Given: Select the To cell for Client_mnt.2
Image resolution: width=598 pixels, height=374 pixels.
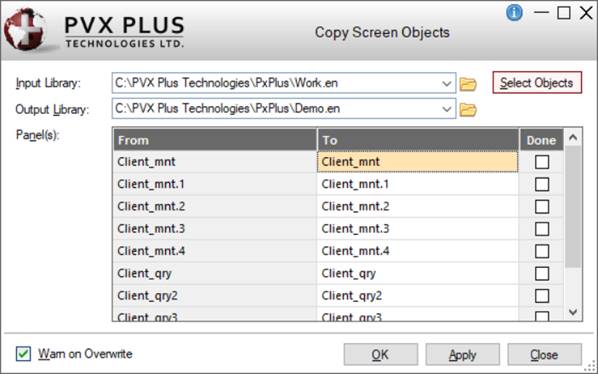Looking at the screenshot, I should 418,207.
